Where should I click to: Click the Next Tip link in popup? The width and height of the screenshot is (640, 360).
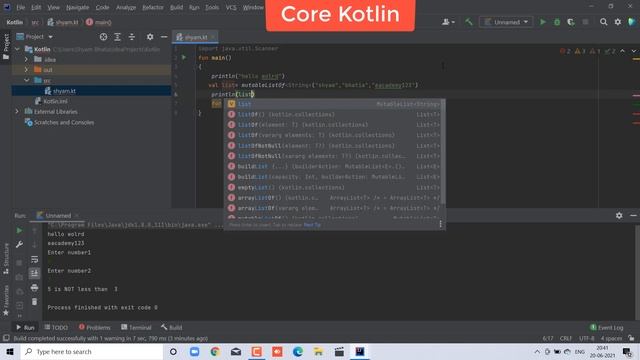coord(312,225)
